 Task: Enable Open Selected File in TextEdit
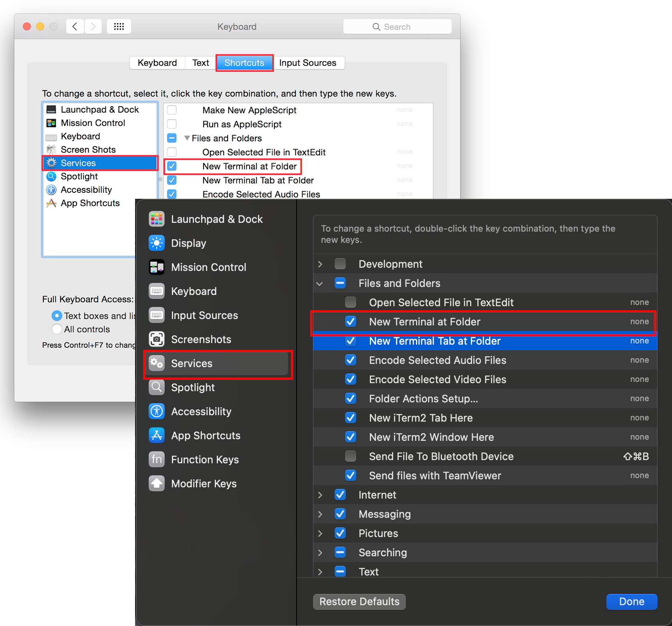(351, 302)
